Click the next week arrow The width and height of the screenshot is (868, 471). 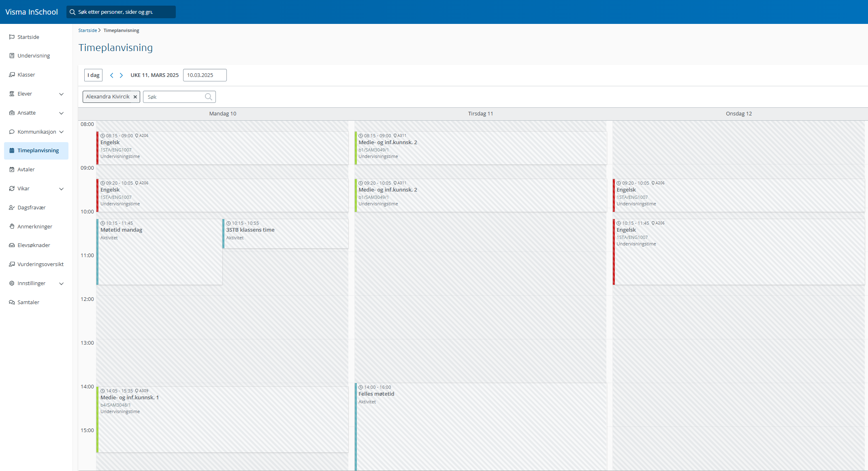(121, 75)
